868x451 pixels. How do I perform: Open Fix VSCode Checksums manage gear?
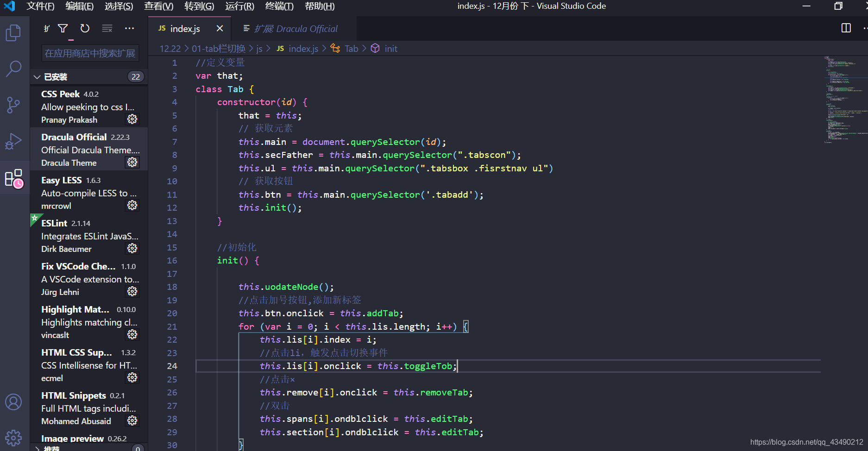132,292
